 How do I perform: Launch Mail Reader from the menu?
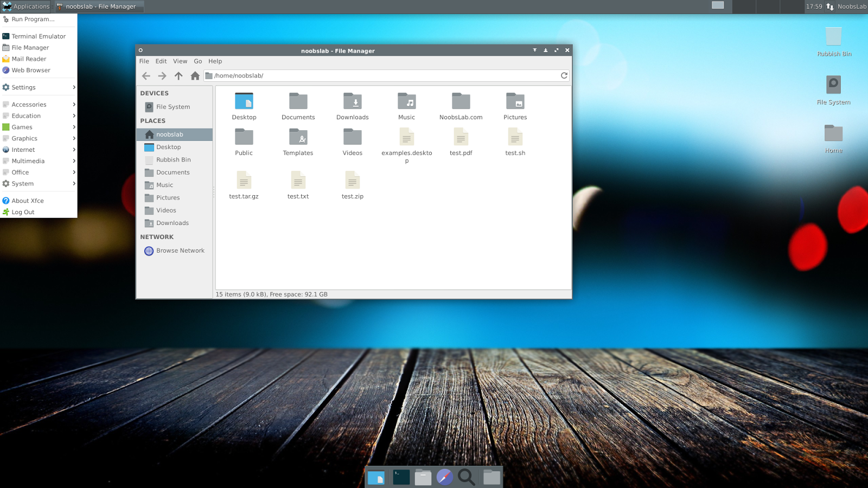pyautogui.click(x=39, y=59)
